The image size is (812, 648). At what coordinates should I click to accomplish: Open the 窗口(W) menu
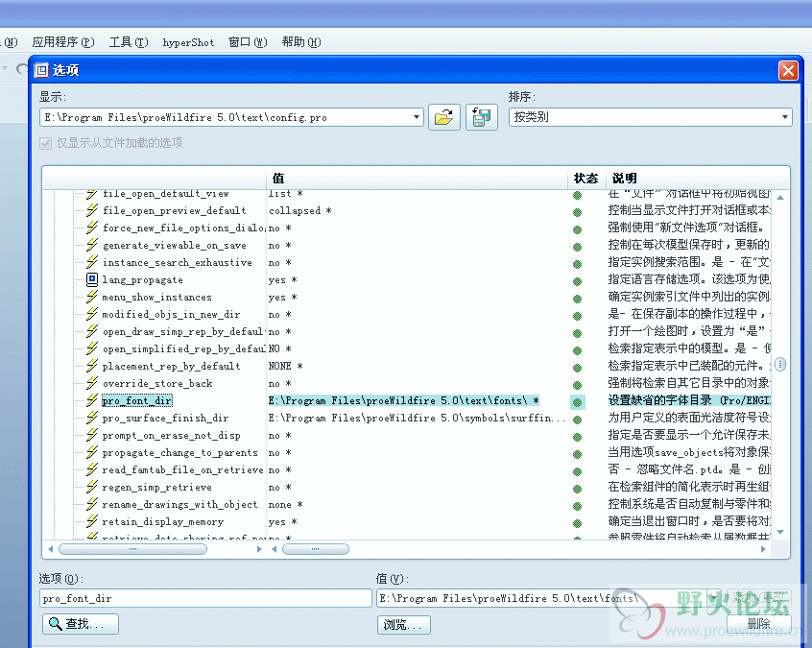coord(248,42)
